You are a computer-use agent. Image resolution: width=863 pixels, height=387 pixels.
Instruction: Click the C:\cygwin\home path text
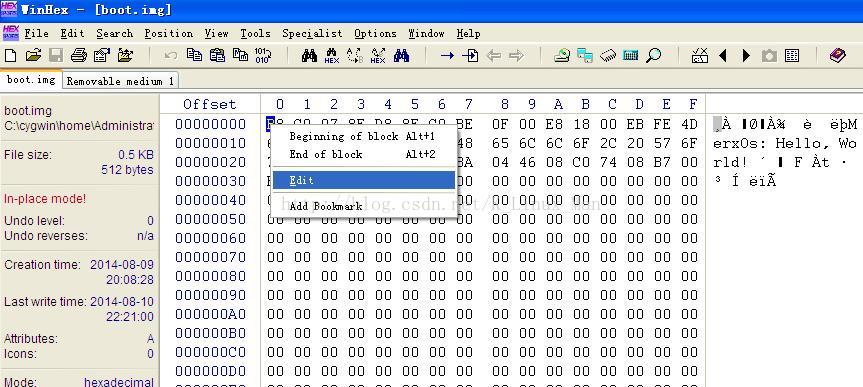pos(79,126)
